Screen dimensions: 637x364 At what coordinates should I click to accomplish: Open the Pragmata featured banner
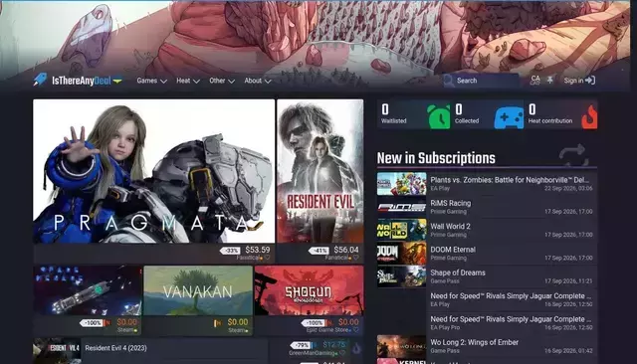[x=153, y=171]
